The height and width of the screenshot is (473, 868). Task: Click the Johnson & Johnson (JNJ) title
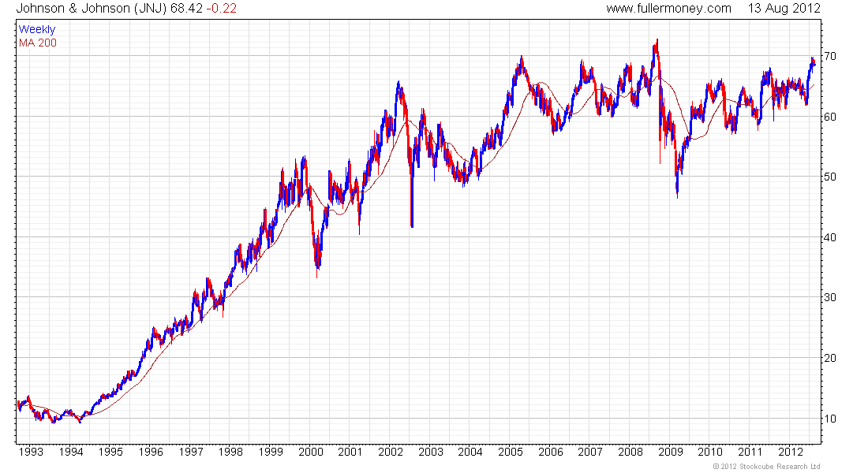coord(92,9)
